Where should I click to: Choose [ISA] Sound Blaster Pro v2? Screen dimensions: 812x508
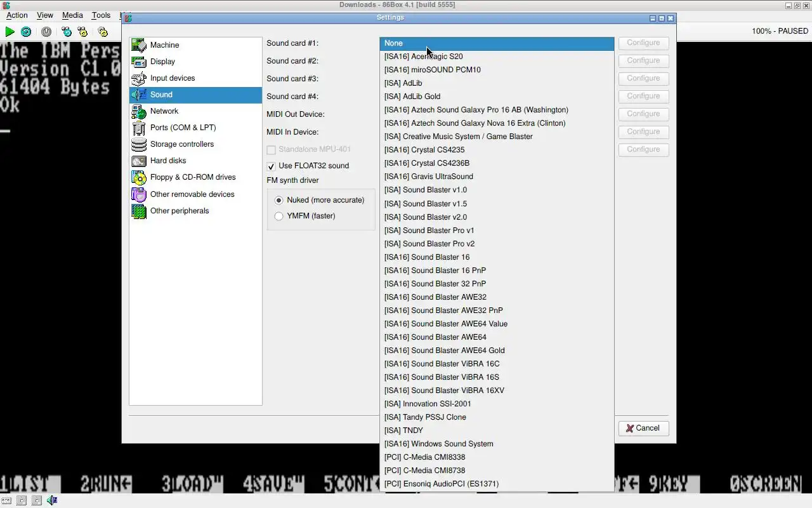(497, 244)
